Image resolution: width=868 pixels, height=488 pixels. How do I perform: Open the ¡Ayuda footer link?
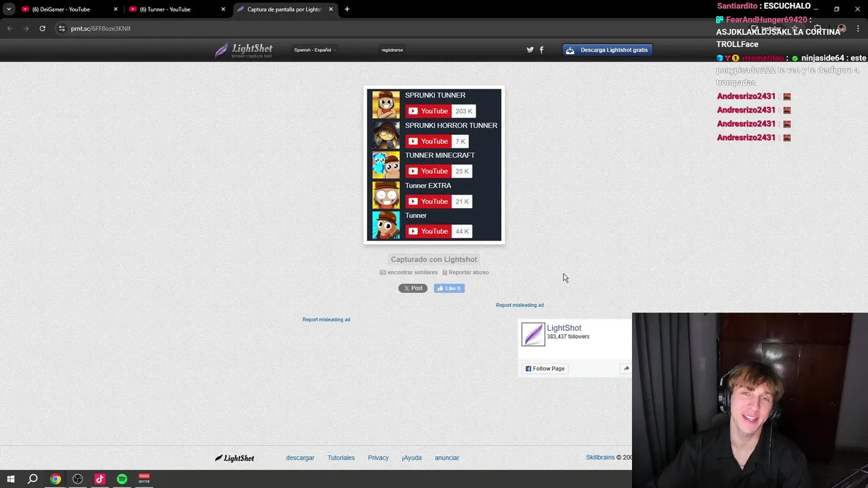tap(412, 458)
